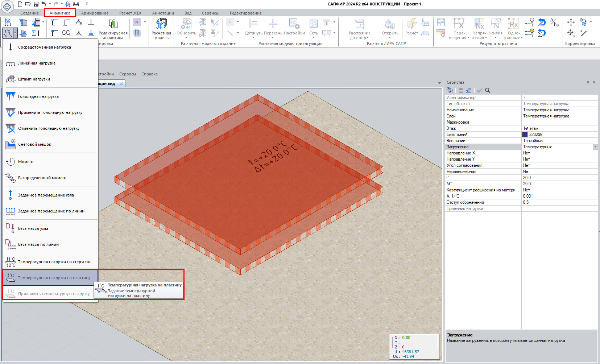This screenshot has height=364, width=600.
Task: Click the Δ/hs results icon
Action: click(554, 22)
